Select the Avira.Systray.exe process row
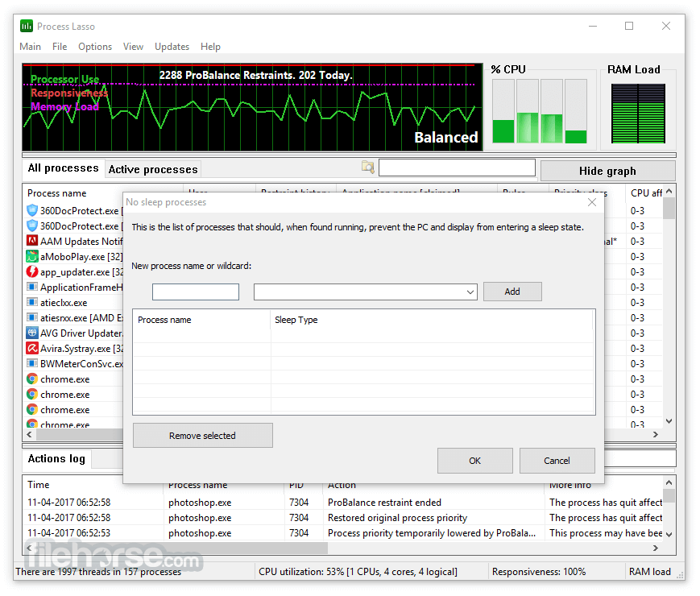The width and height of the screenshot is (700, 596). pos(73,348)
